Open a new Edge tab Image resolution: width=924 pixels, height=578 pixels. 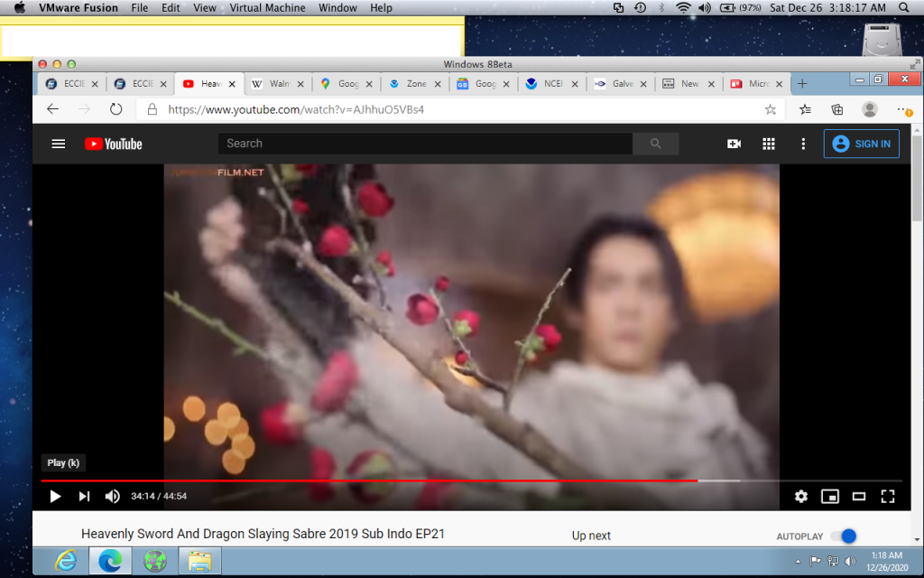[802, 84]
